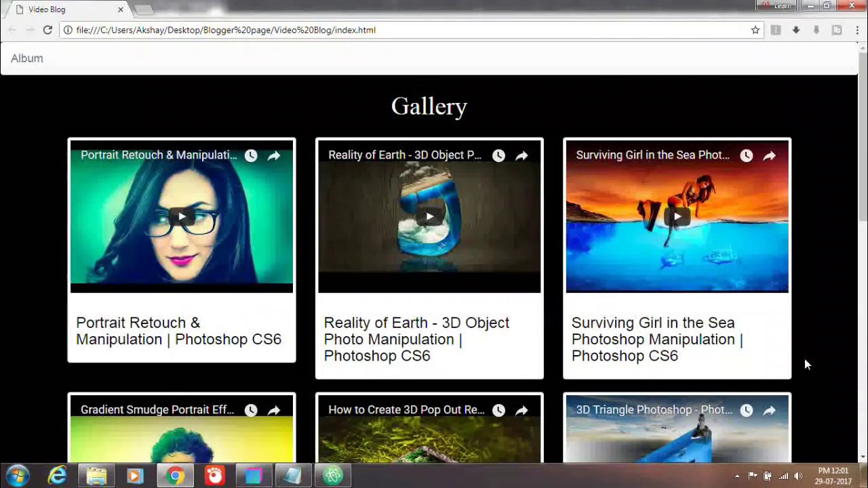Click Watch Later clock on Surviving Girl video
The image size is (868, 488).
[746, 155]
